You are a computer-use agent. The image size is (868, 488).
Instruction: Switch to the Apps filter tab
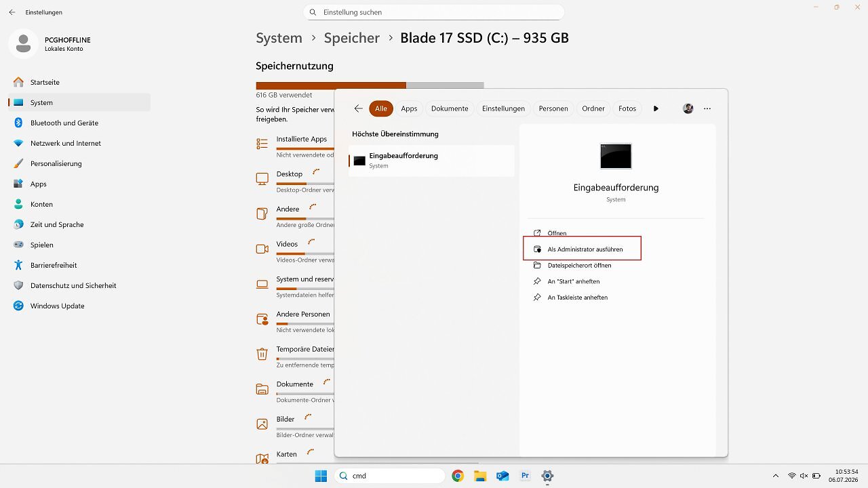tap(409, 108)
